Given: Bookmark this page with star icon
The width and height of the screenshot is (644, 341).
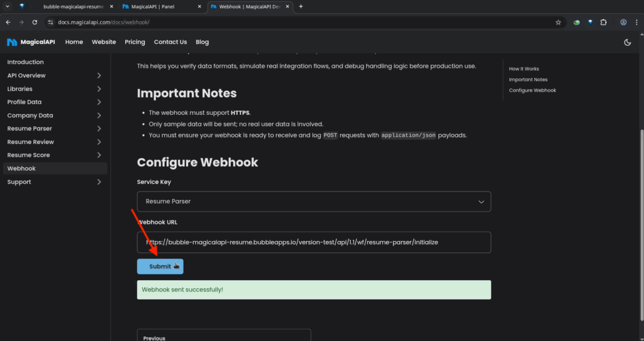Looking at the screenshot, I should click(x=558, y=22).
